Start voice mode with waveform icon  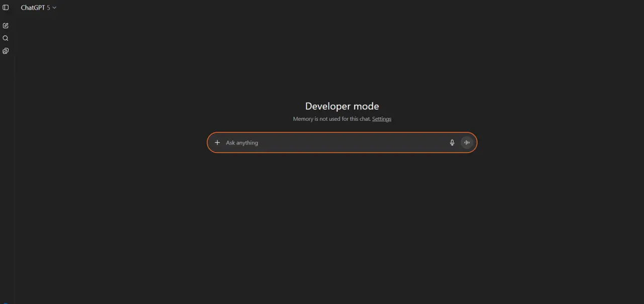click(467, 142)
